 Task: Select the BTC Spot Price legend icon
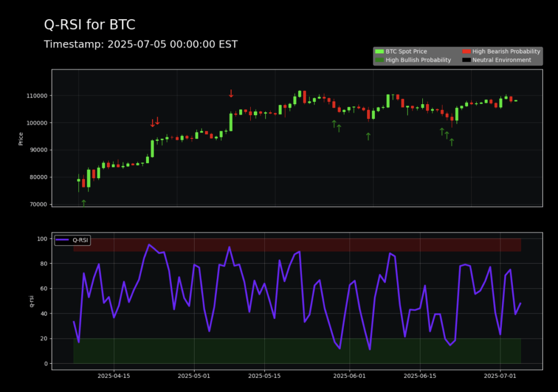380,51
